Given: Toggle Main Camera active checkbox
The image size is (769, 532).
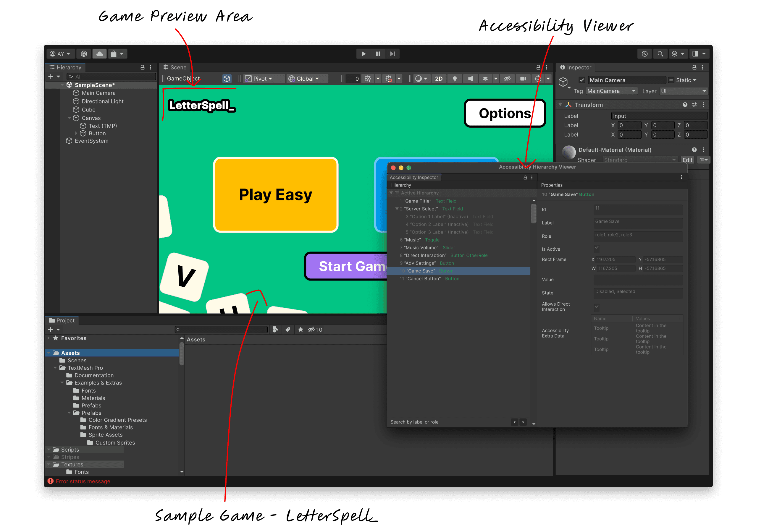Looking at the screenshot, I should (x=581, y=80).
